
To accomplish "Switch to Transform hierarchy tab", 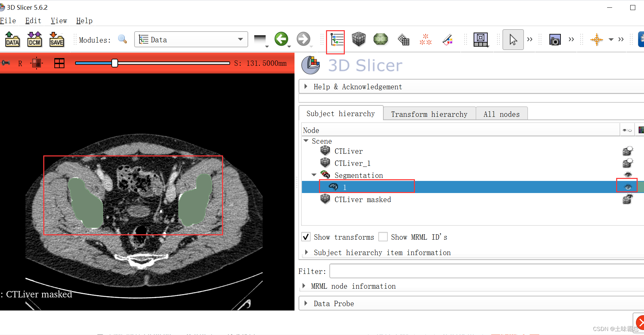I will click(x=429, y=114).
